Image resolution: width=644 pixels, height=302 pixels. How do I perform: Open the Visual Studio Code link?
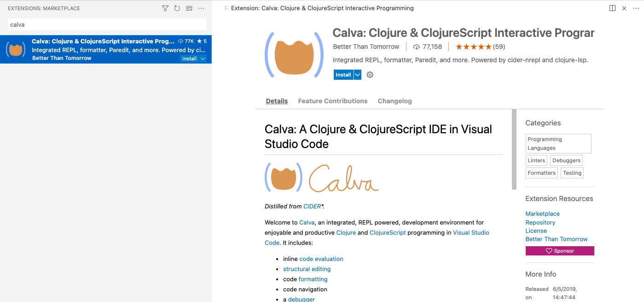471,232
